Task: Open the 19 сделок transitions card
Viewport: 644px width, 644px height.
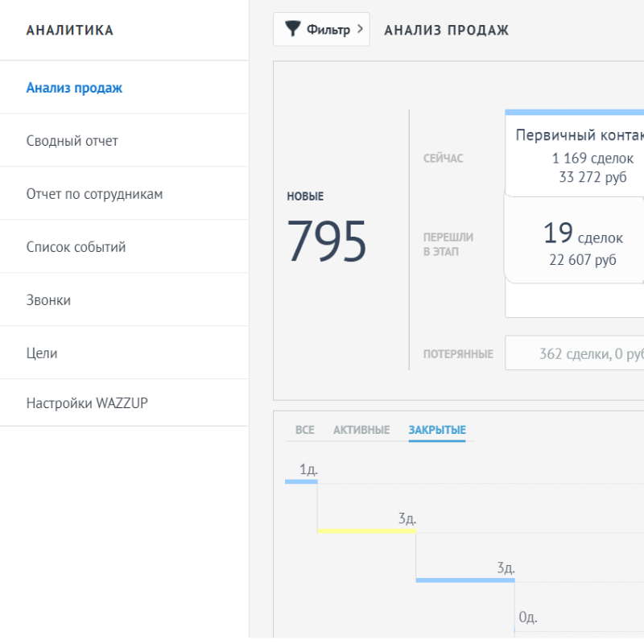Action: [575, 243]
